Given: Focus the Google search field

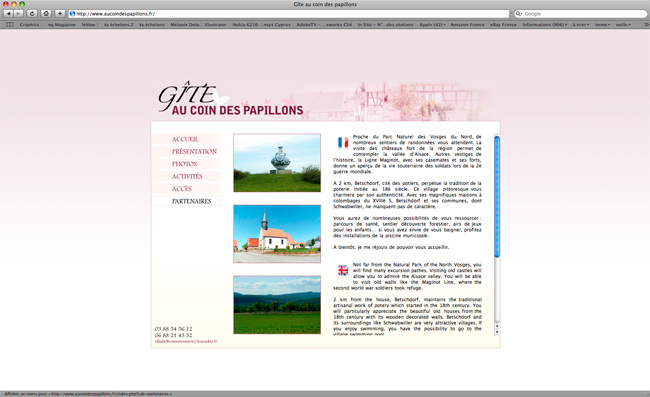Looking at the screenshot, I should [580, 14].
